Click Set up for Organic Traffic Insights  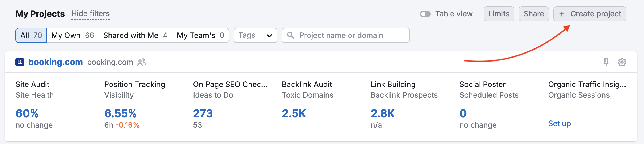pyautogui.click(x=560, y=123)
